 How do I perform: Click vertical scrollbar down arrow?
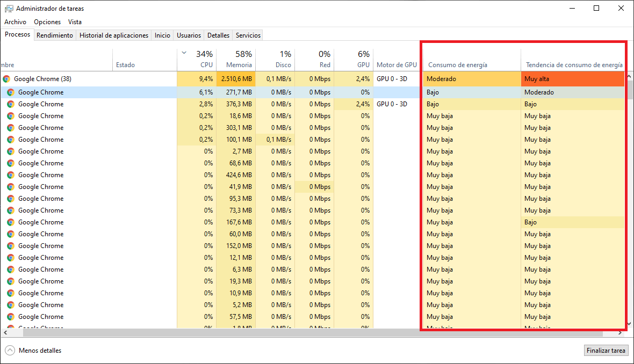(x=629, y=324)
